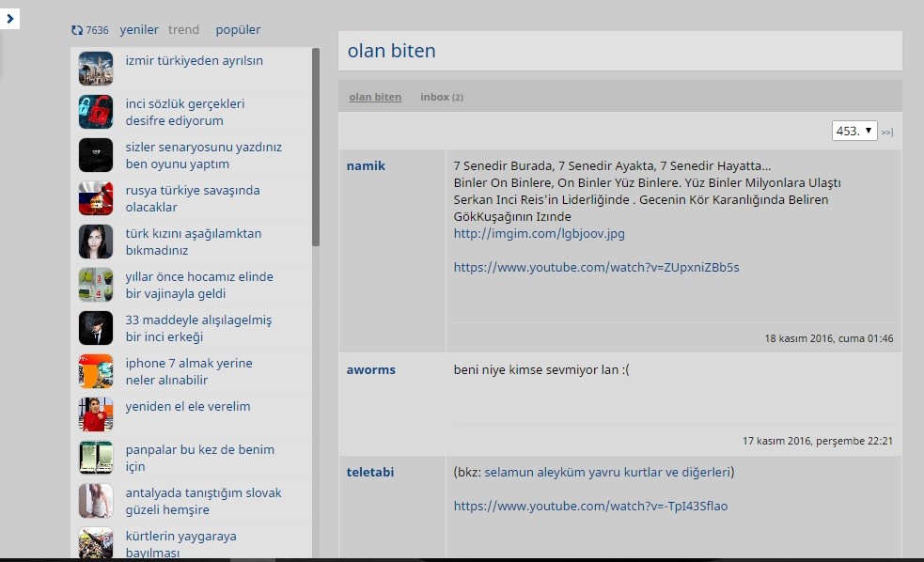Open topic rusya türkiye savaşında olacaklar
This screenshot has width=924, height=562.
[x=193, y=198]
